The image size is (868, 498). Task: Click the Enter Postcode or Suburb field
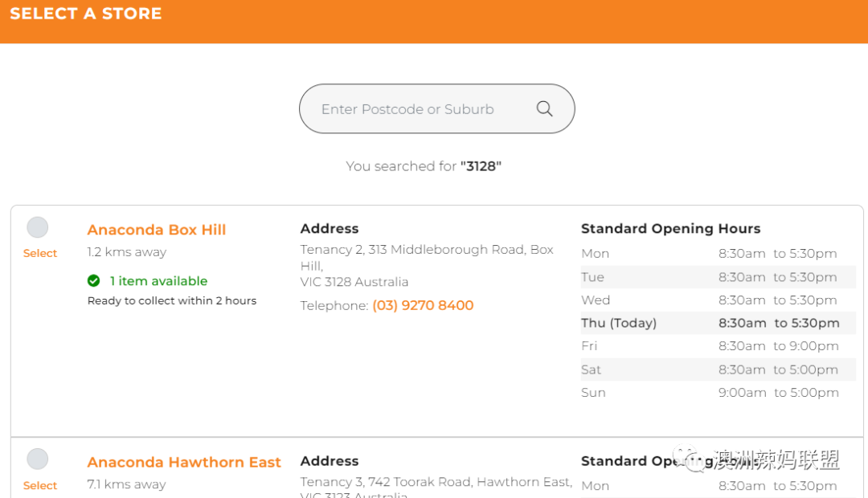(436, 108)
